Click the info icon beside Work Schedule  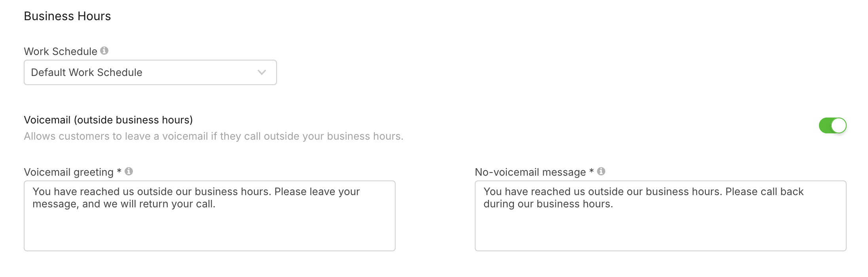click(x=104, y=51)
